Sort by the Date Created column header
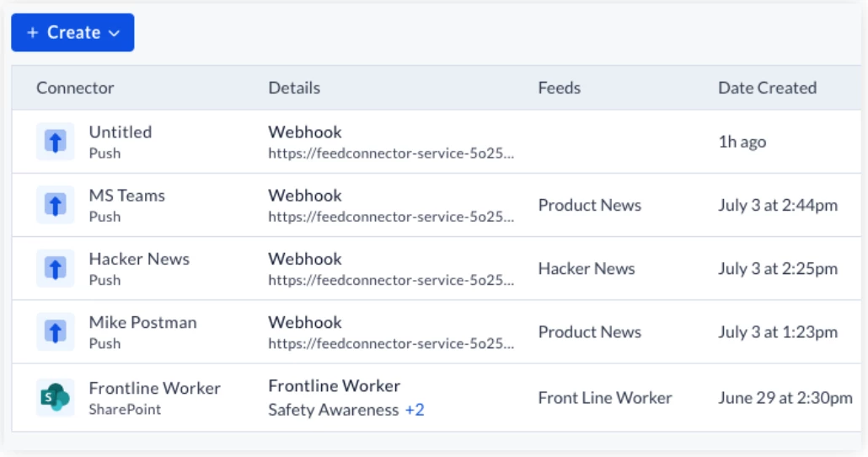Screen dimensions: 868x457 767,88
